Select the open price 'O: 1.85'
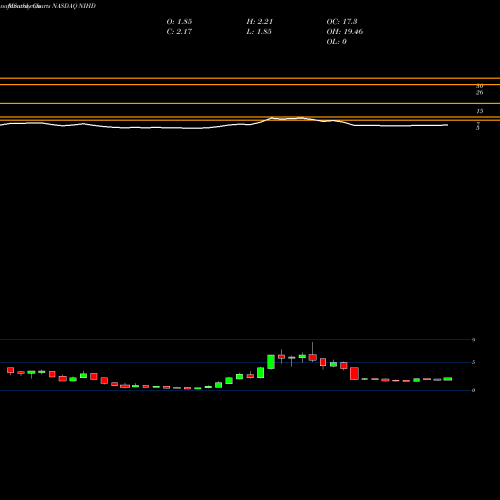Viewport: 500px width, 500px height. coord(179,22)
